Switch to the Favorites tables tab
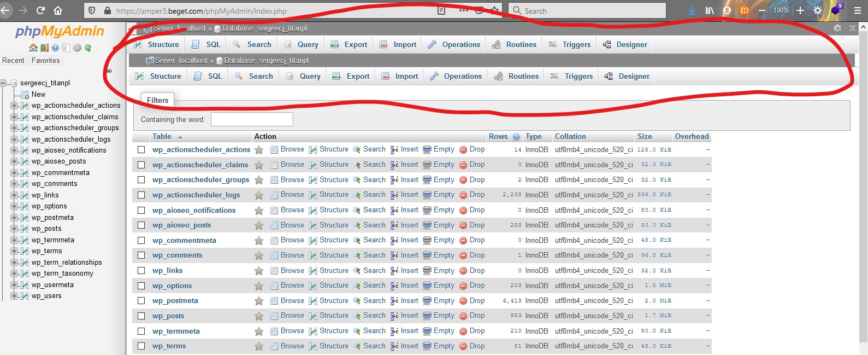Image resolution: width=868 pixels, height=355 pixels. tap(46, 61)
